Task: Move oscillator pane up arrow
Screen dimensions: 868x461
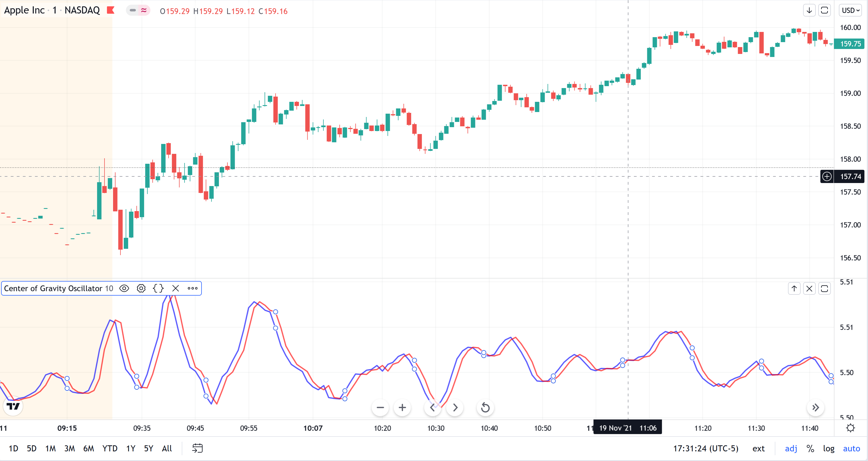Action: point(794,289)
